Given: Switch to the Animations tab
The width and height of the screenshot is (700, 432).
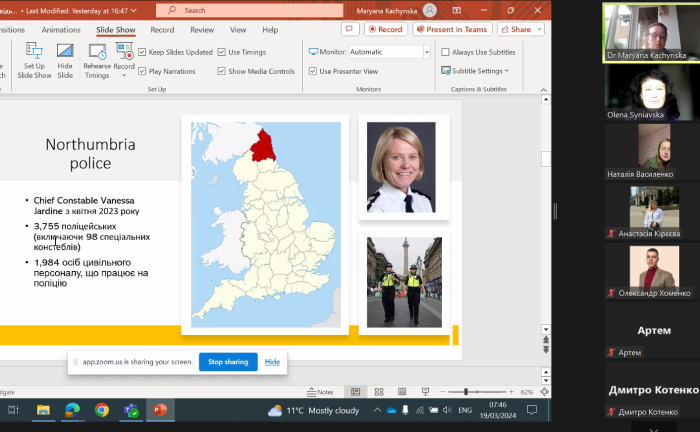Looking at the screenshot, I should (x=61, y=30).
